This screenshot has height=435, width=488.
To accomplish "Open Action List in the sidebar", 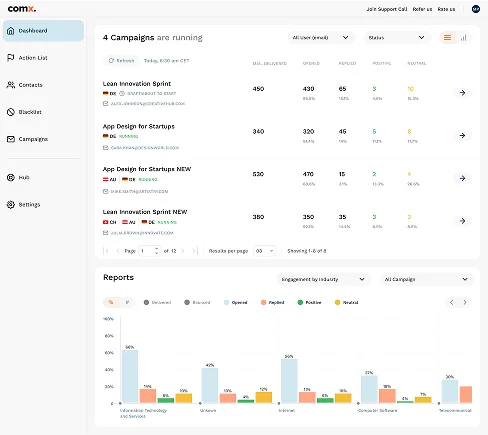I will 27,58.
